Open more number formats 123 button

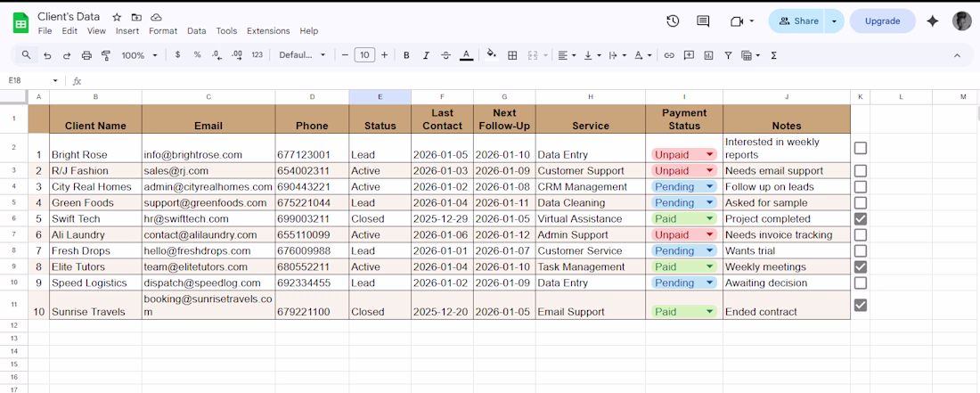click(x=257, y=55)
